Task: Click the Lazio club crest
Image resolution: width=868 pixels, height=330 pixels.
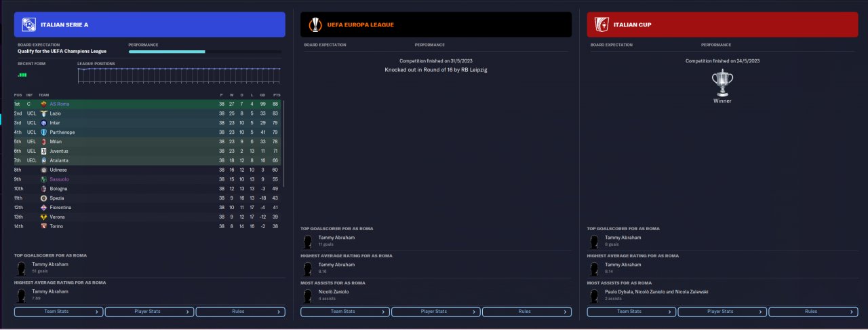Action: (43, 113)
